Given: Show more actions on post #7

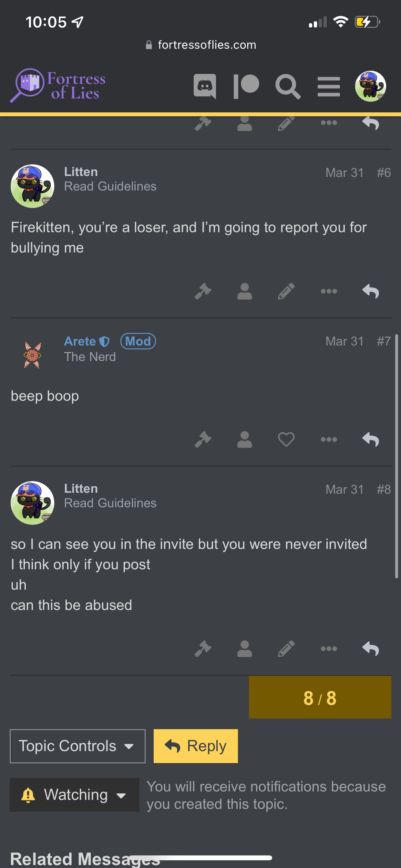Looking at the screenshot, I should (x=329, y=439).
